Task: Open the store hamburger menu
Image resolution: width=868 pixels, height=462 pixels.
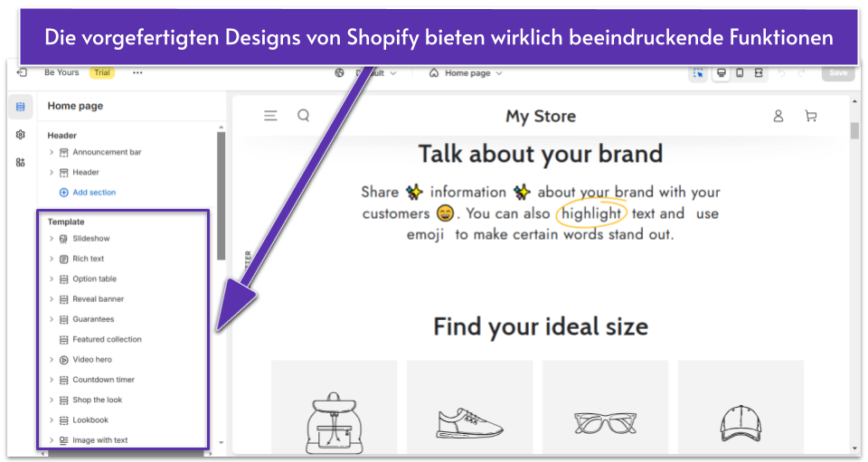Action: click(x=270, y=116)
